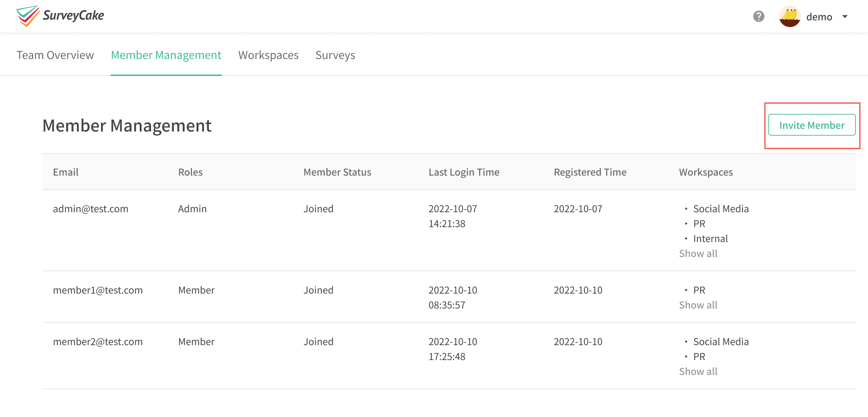
Task: Click the SurveyCake logo icon
Action: tap(28, 16)
